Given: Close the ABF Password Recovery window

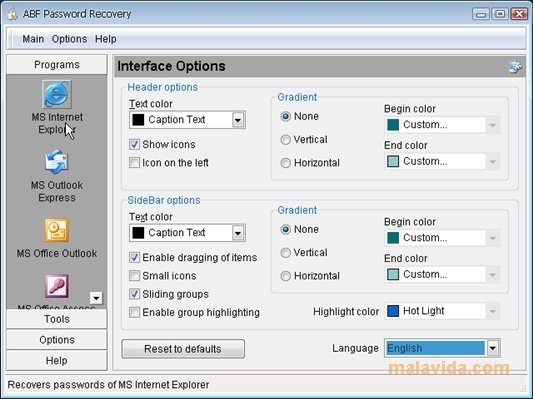Looking at the screenshot, I should click(519, 14).
